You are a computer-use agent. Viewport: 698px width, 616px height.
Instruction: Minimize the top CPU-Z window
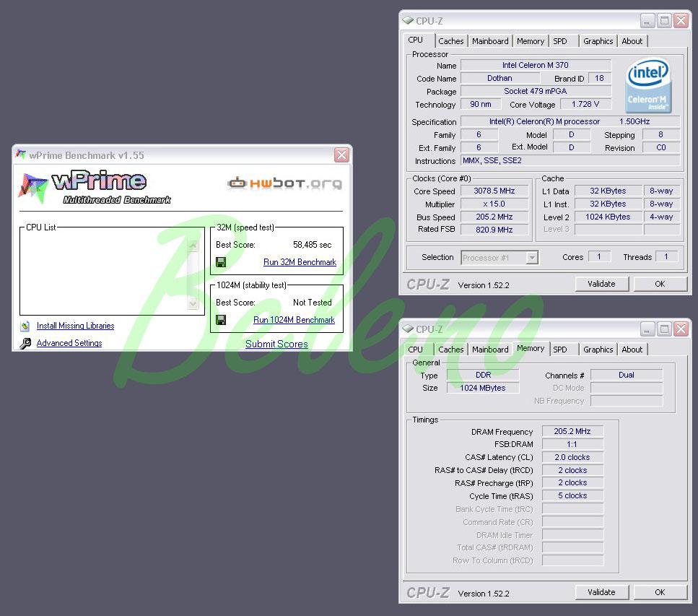[647, 20]
